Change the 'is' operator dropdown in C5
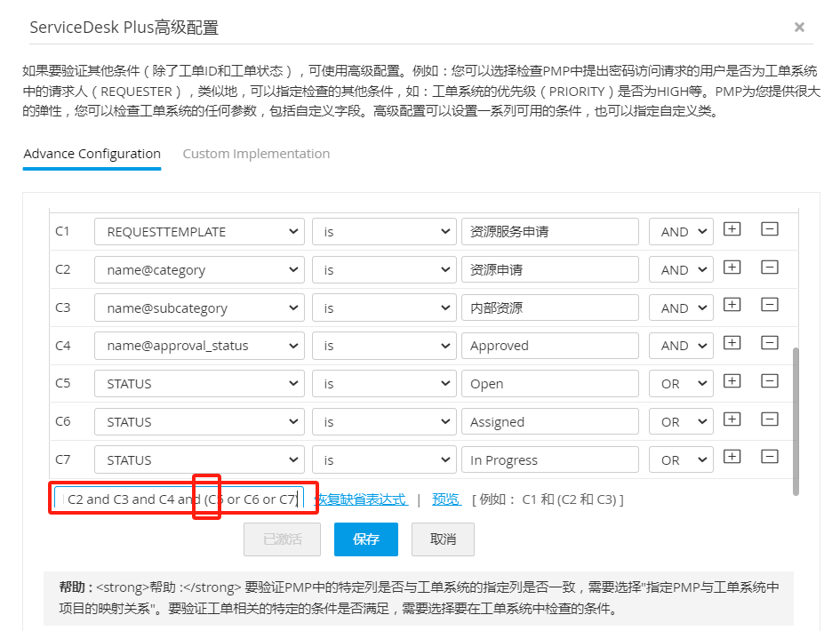Screen dimensions: 840x631 pyautogui.click(x=384, y=384)
